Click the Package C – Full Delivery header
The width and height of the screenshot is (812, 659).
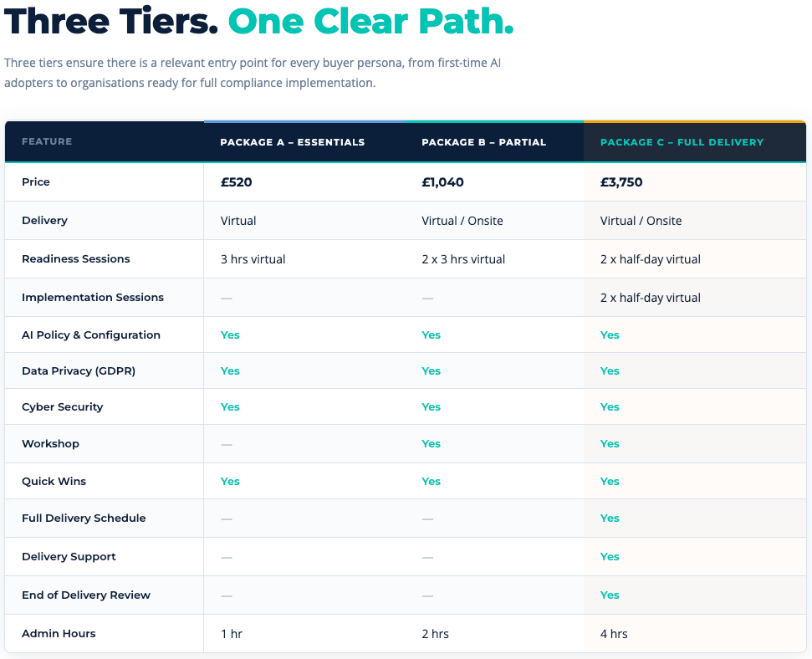point(682,142)
